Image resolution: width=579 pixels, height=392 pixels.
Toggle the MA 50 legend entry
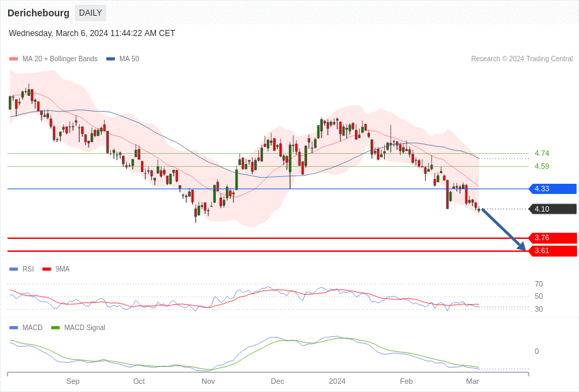(x=123, y=59)
